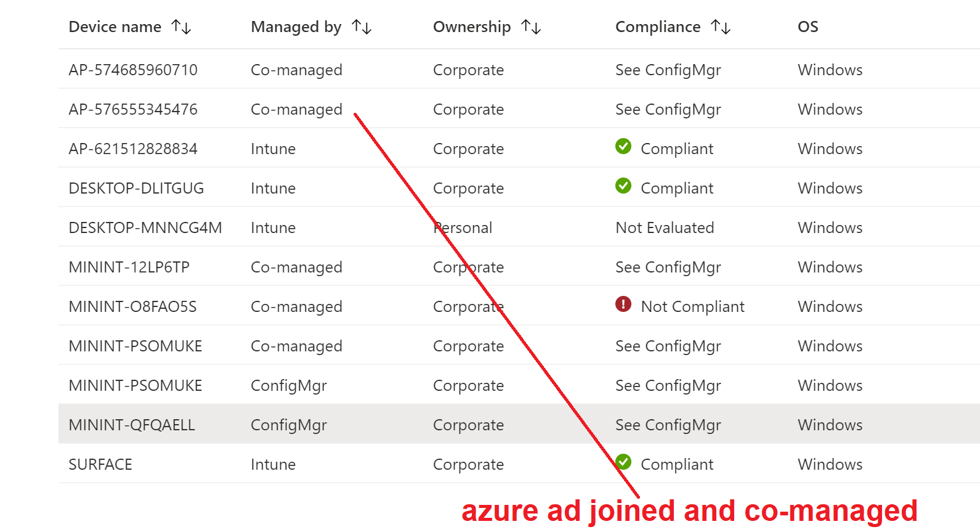This screenshot has width=980, height=532.
Task: Click the OS column header
Action: coord(808,27)
